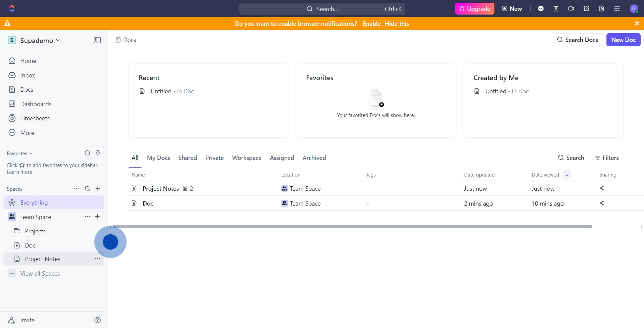Click the plus icon beside Spaces
The height and width of the screenshot is (328, 644).
click(x=98, y=189)
